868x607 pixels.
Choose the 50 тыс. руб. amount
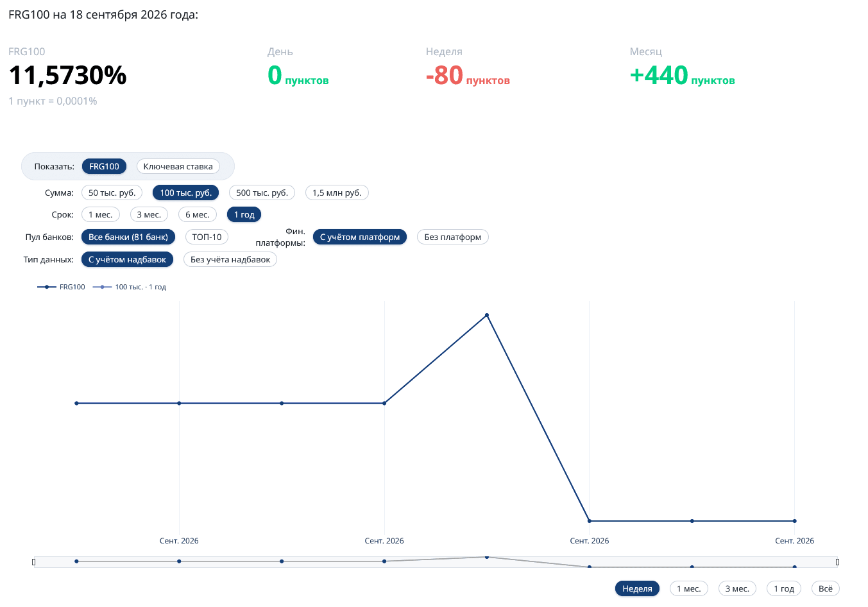112,192
